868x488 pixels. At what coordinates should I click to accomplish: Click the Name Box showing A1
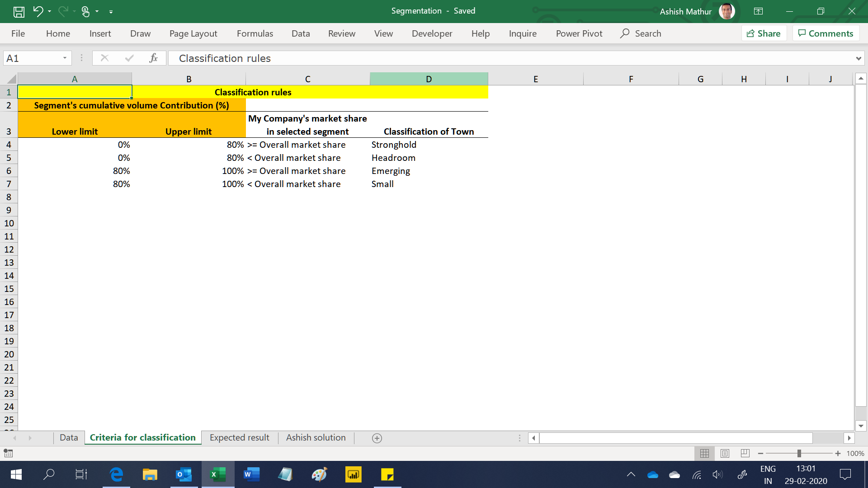32,58
